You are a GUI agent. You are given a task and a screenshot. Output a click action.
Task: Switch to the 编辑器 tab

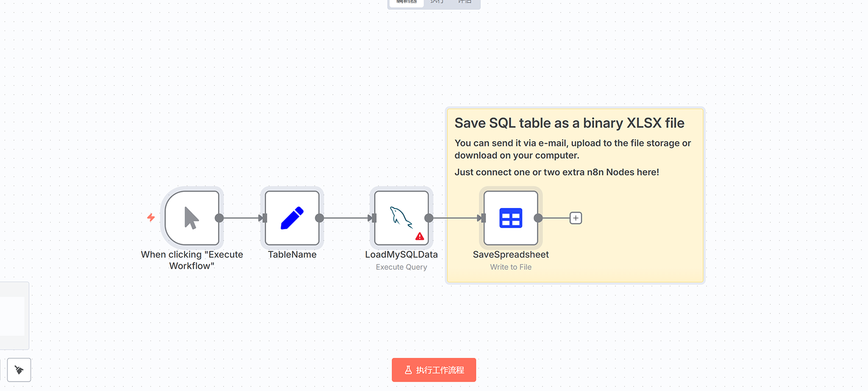(406, 2)
